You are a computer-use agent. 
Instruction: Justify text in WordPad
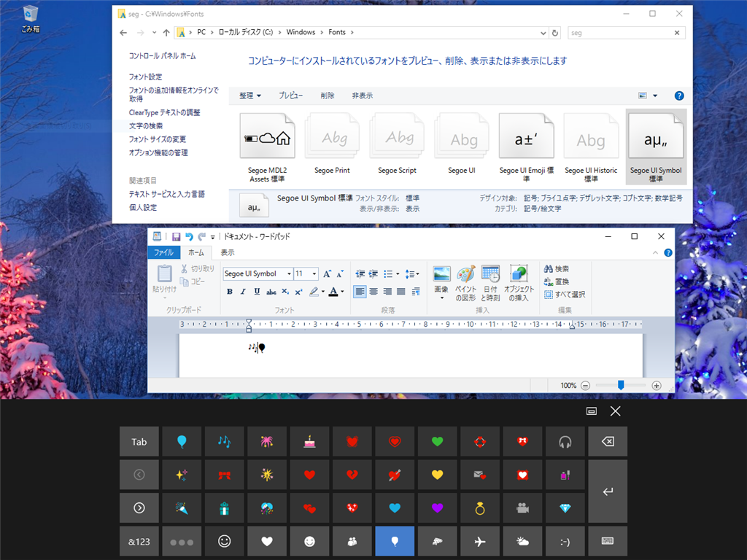click(401, 292)
